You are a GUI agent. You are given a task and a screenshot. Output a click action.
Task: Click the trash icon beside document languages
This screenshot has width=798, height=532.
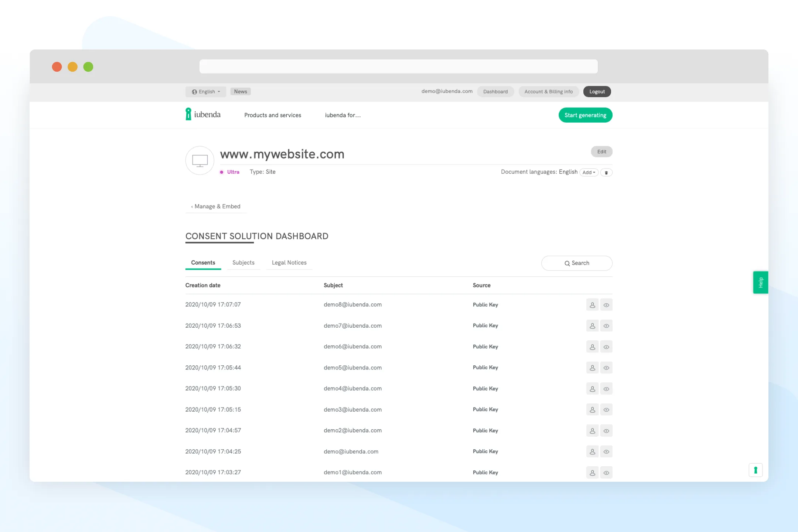click(606, 173)
